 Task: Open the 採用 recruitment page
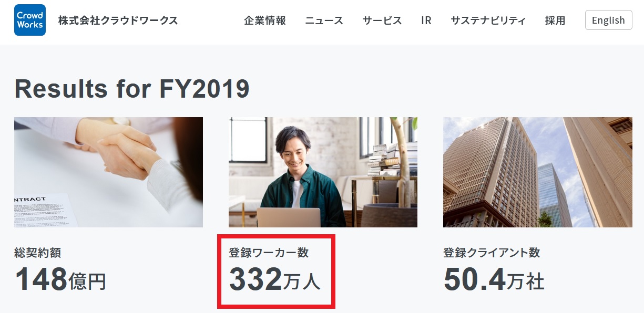tap(555, 20)
